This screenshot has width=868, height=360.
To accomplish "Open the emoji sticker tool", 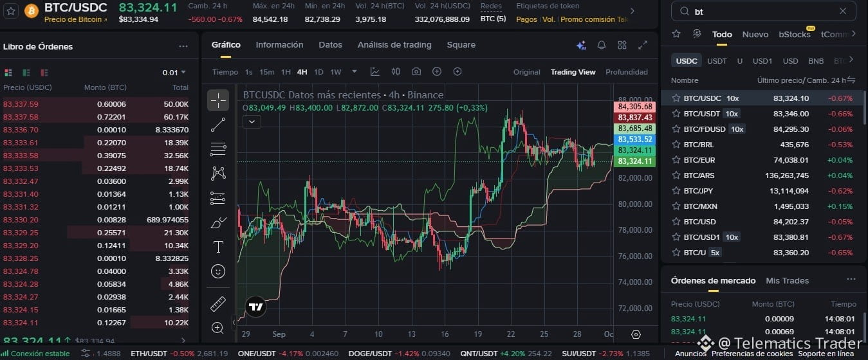I will pos(218,271).
